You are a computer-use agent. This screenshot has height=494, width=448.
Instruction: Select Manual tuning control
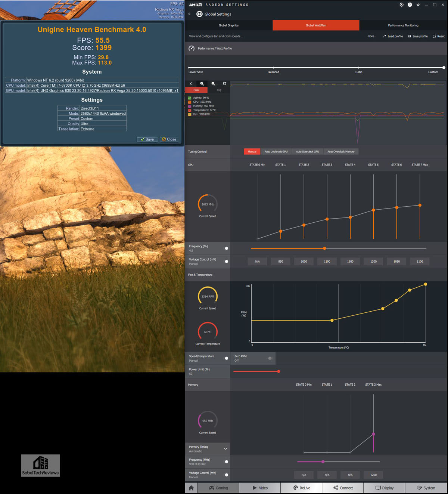tap(252, 152)
